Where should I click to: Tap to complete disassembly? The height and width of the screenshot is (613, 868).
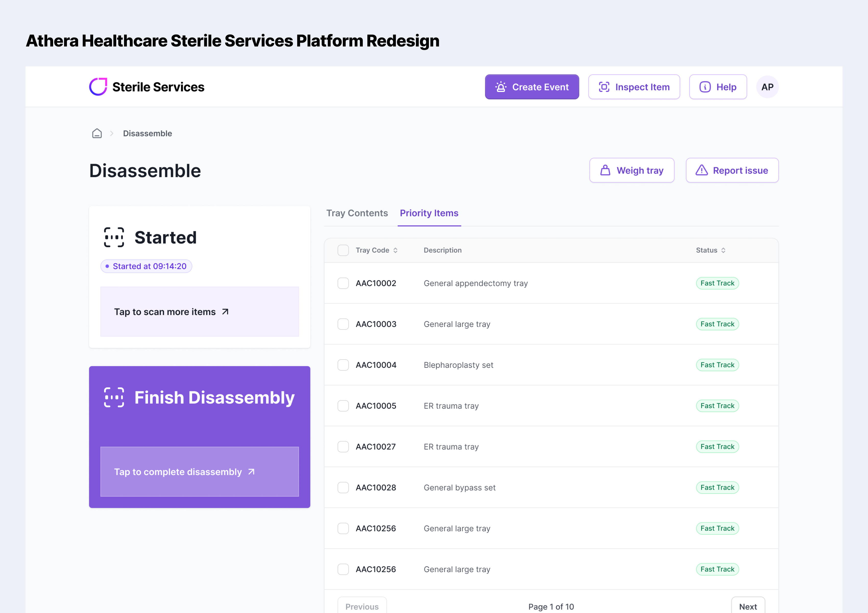(199, 471)
